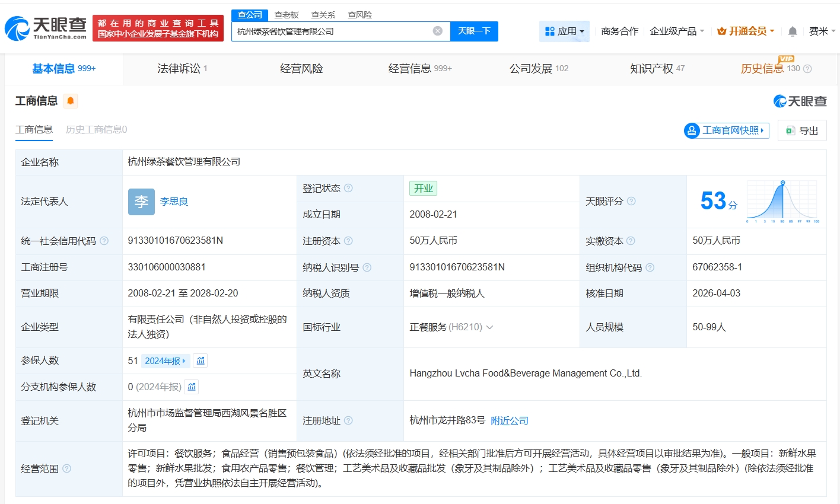
Task: Click the orange alert bell beside 工商信息
Action: pos(71,101)
